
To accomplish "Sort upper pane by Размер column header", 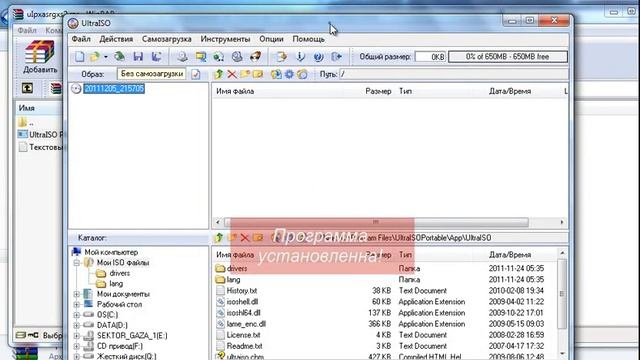I will tap(378, 91).
